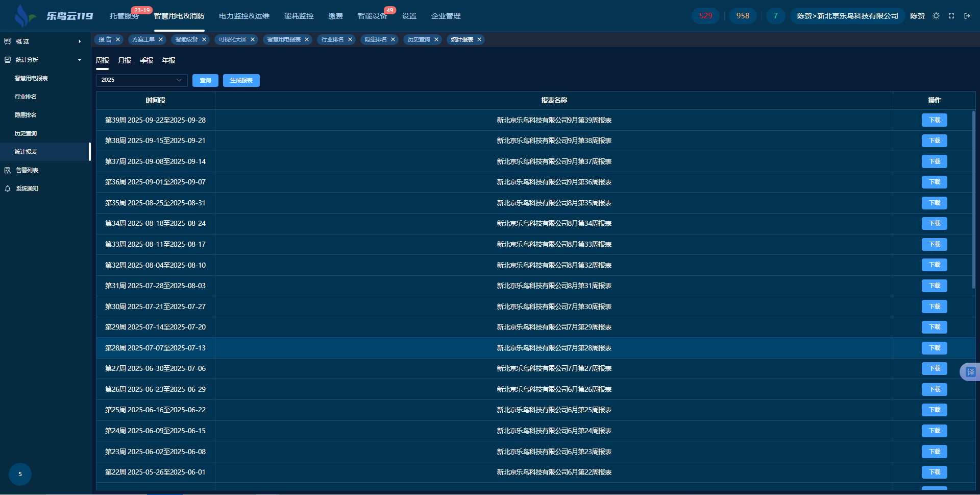Click the 生成报表 button

pyautogui.click(x=241, y=80)
